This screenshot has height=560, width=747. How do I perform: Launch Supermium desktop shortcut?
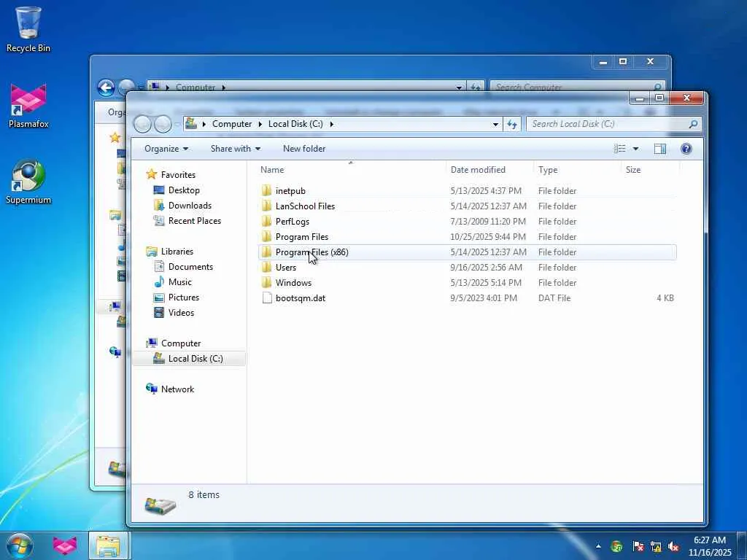pos(28,182)
